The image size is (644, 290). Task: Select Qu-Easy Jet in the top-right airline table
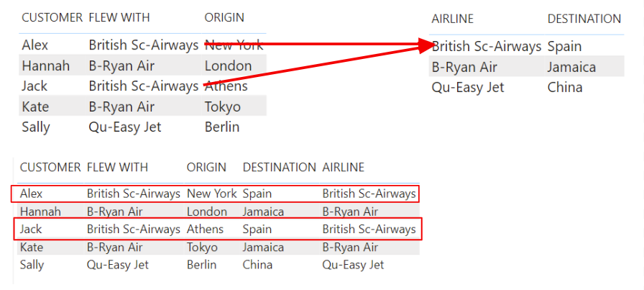click(468, 88)
